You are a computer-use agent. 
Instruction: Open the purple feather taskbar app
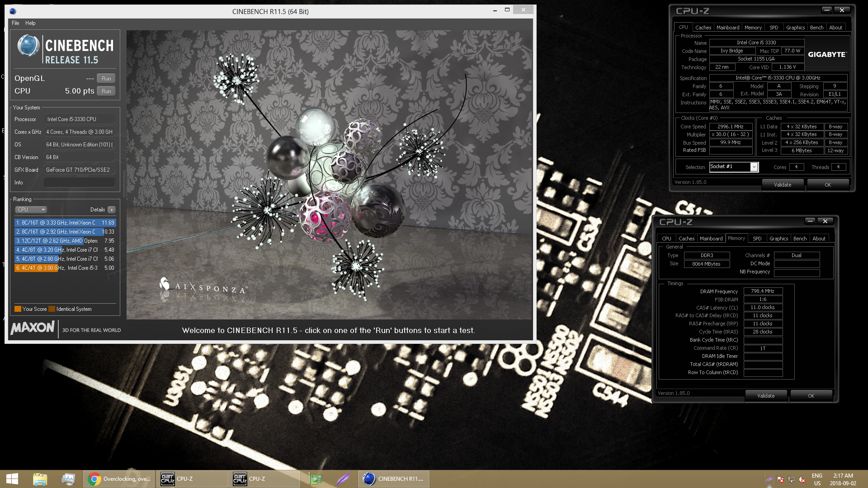(343, 479)
